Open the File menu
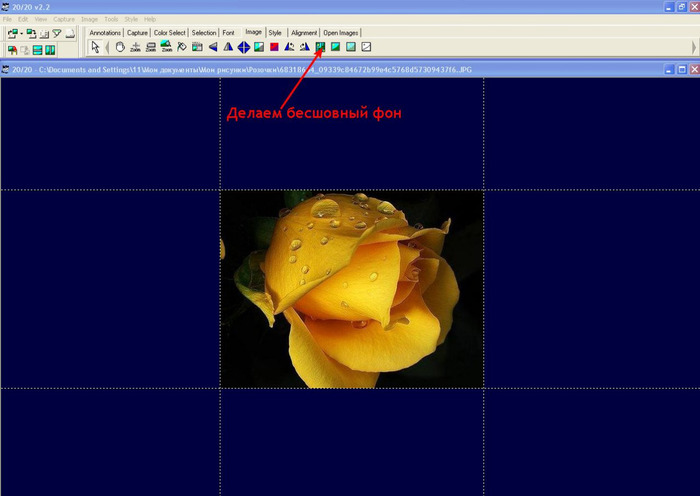 (7, 19)
